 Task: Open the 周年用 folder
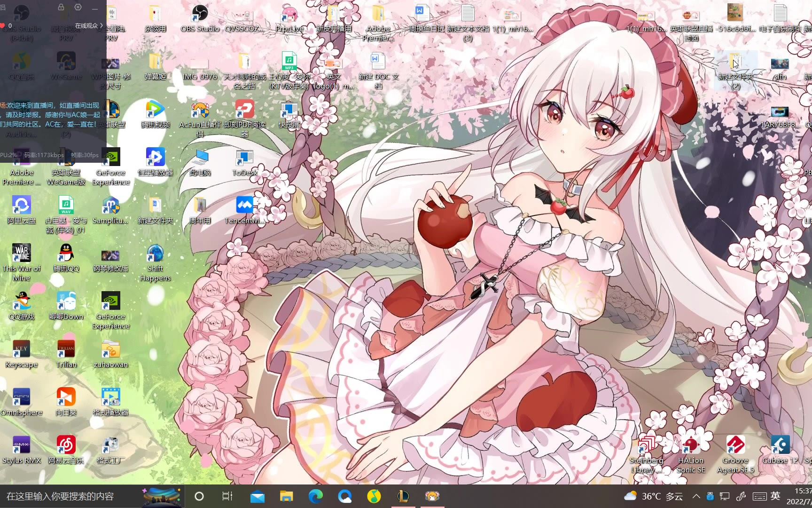pos(200,211)
